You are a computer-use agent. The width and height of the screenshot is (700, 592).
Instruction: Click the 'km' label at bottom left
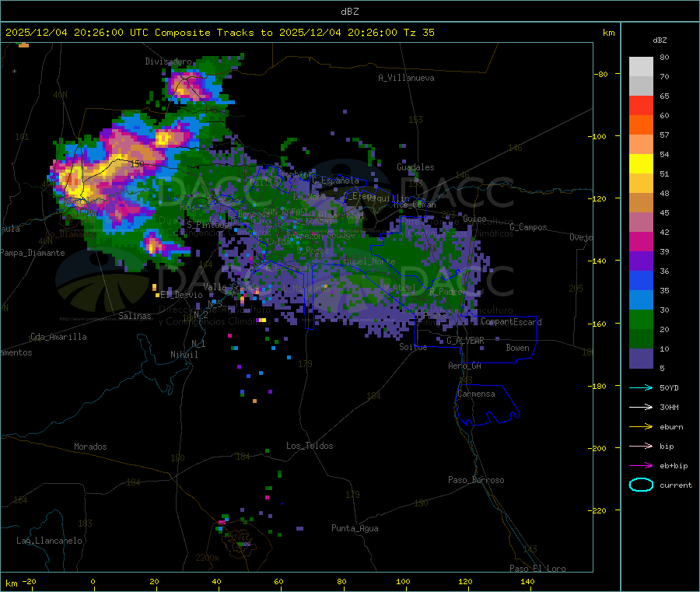[11, 583]
